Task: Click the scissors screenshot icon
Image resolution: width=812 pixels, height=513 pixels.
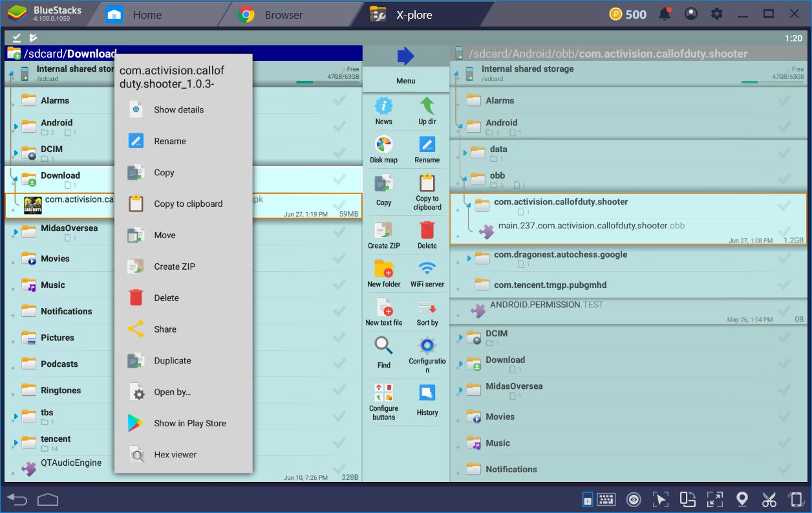Action: point(769,499)
